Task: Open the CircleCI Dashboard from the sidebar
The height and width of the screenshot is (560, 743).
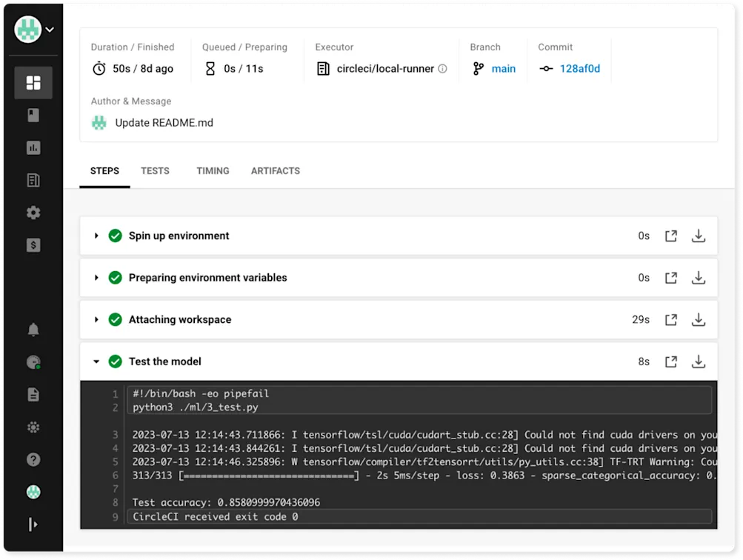Action: pyautogui.click(x=33, y=82)
